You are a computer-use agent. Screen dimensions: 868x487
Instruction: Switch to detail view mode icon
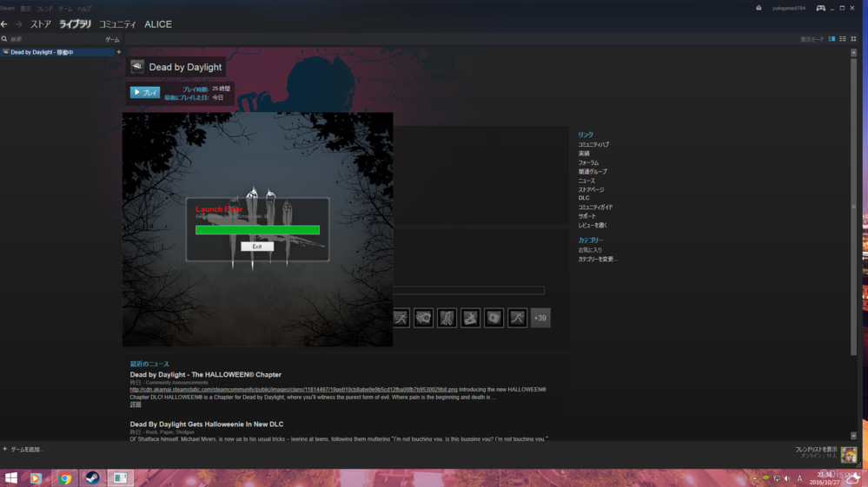pos(832,39)
